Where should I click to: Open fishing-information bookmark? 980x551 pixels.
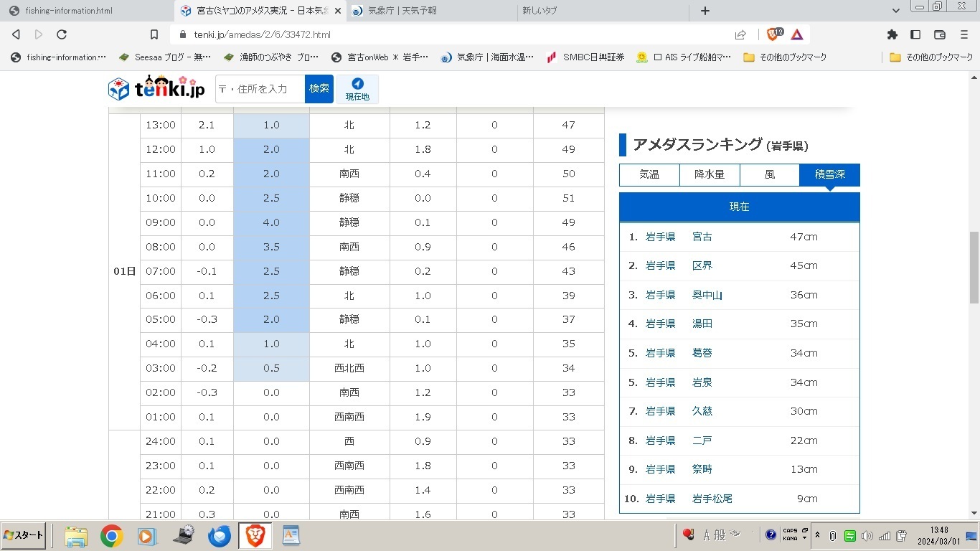58,57
